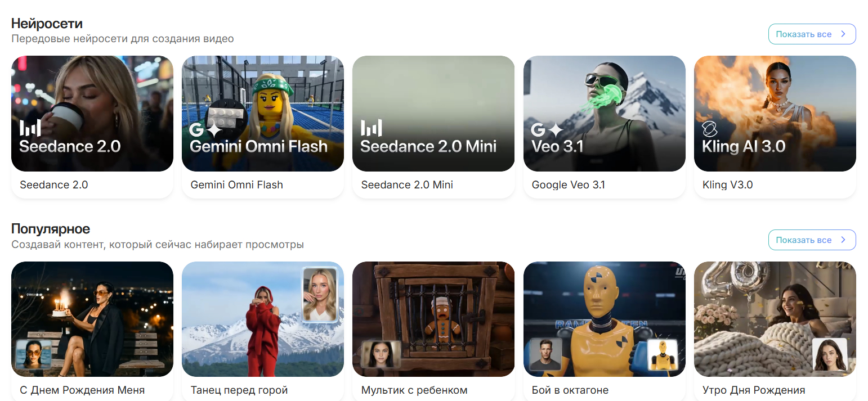Open the Gemini Omni Flash card image
Screen dimensions: 868x401
click(263, 114)
